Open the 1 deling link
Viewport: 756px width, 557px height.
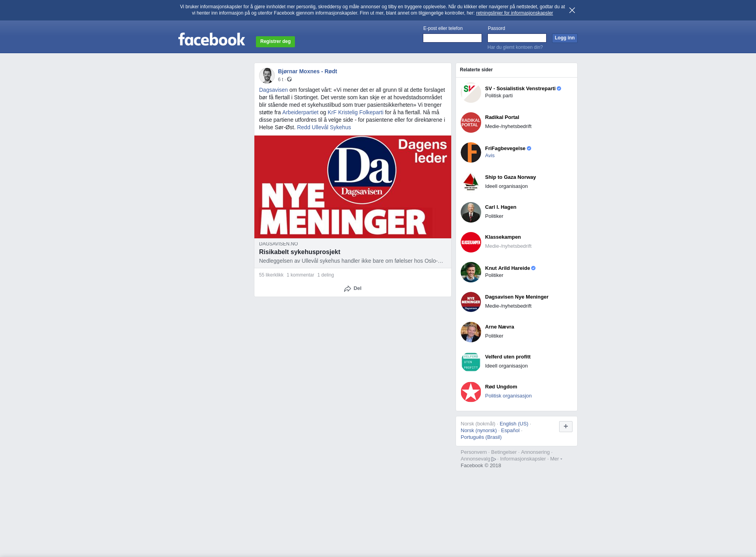click(x=326, y=275)
